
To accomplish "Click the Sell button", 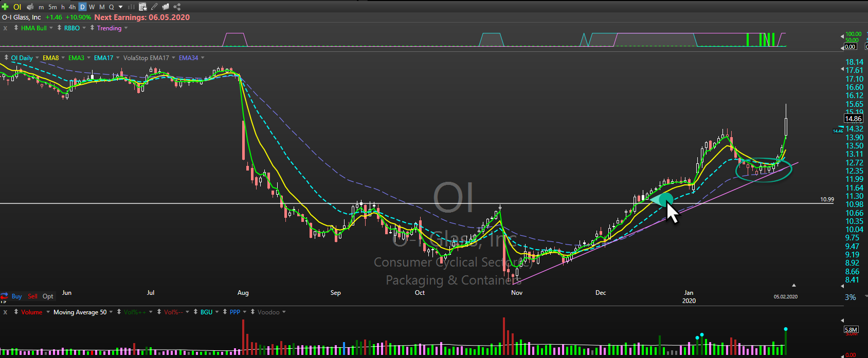I will [x=32, y=296].
